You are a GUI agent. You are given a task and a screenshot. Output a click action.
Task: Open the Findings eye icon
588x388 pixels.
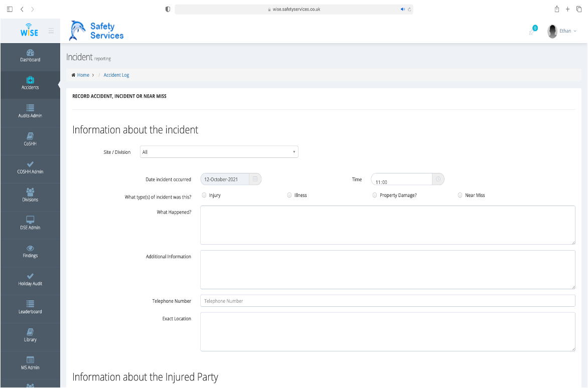(x=30, y=248)
